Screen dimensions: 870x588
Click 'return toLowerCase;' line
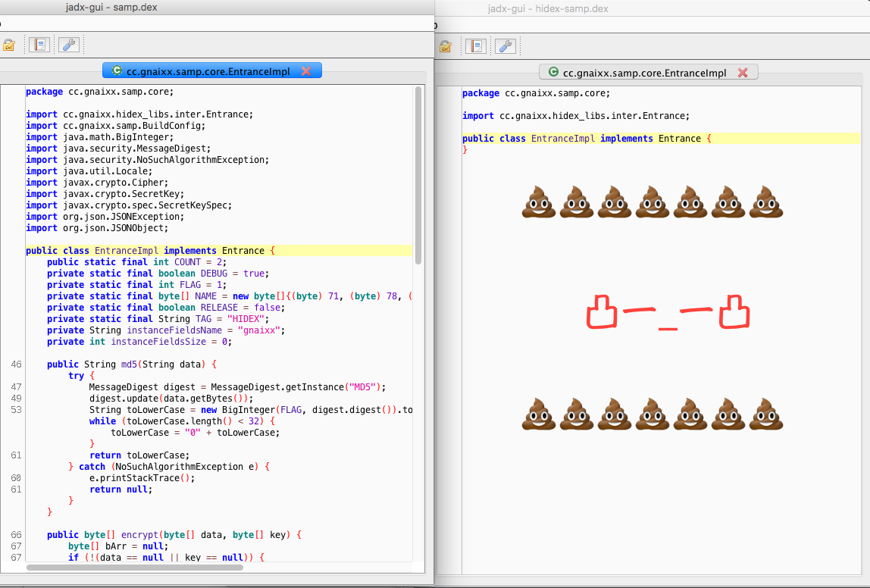[139, 455]
